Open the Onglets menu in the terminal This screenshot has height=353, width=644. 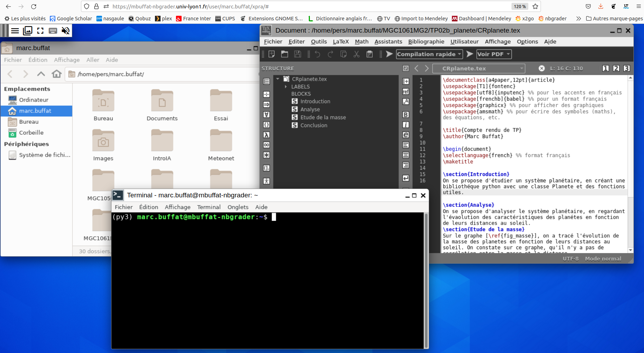238,207
